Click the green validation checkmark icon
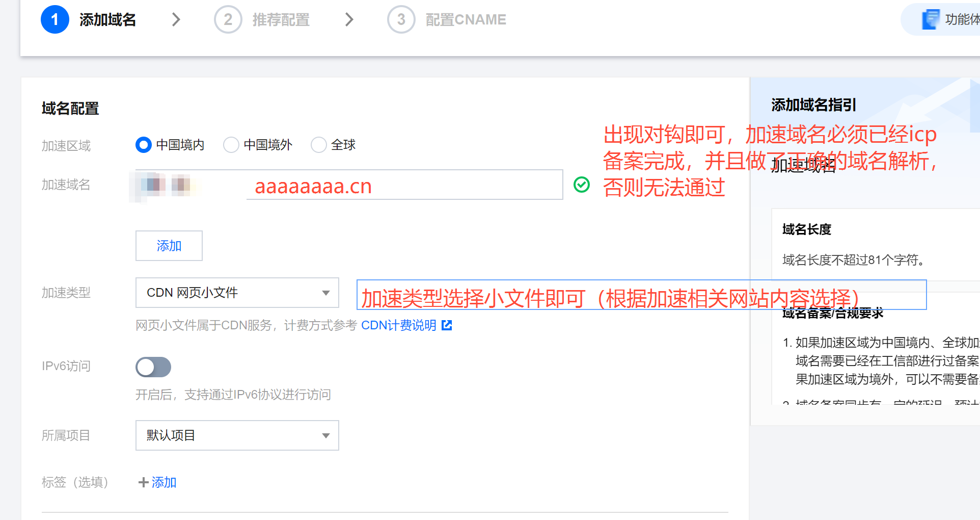This screenshot has height=520, width=980. [582, 185]
